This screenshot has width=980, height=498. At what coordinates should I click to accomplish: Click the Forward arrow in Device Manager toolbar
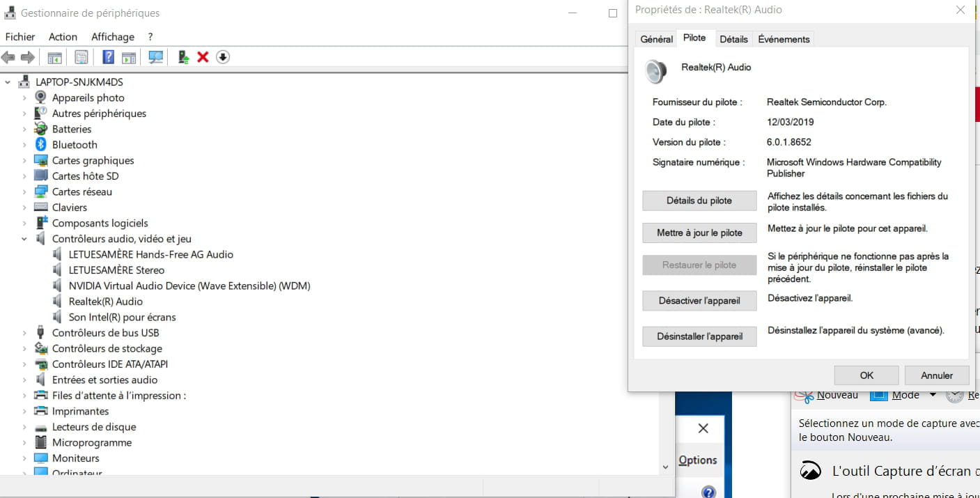click(28, 57)
